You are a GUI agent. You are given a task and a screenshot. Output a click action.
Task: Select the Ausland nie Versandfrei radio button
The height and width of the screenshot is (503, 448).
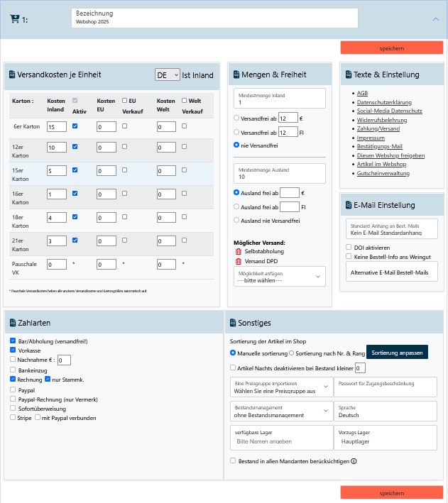[236, 221]
